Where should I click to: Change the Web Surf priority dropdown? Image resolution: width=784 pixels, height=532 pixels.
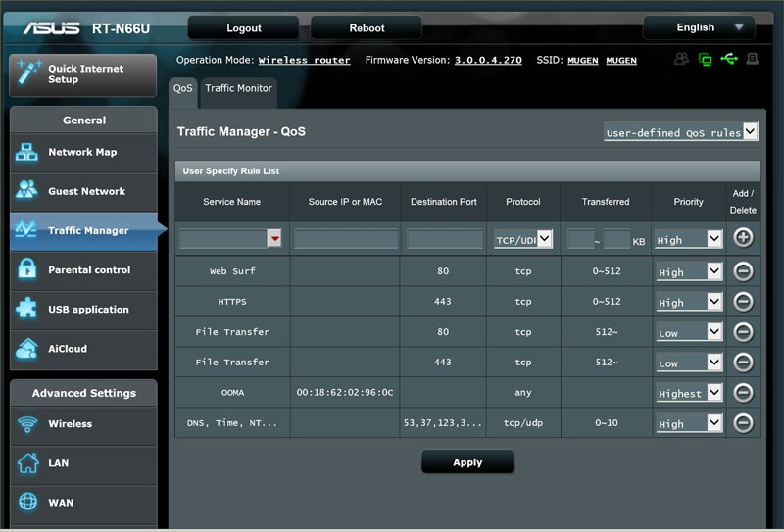click(689, 271)
